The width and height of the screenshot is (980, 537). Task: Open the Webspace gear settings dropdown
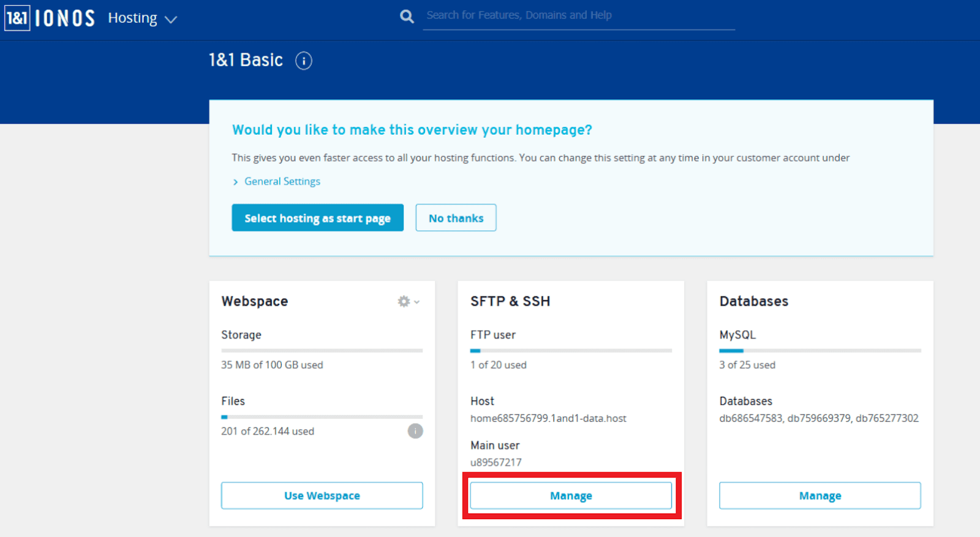point(409,301)
